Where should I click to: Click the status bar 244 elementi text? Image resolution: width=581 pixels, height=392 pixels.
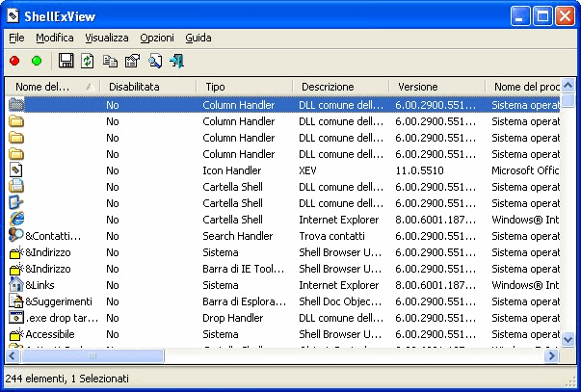pos(67,379)
